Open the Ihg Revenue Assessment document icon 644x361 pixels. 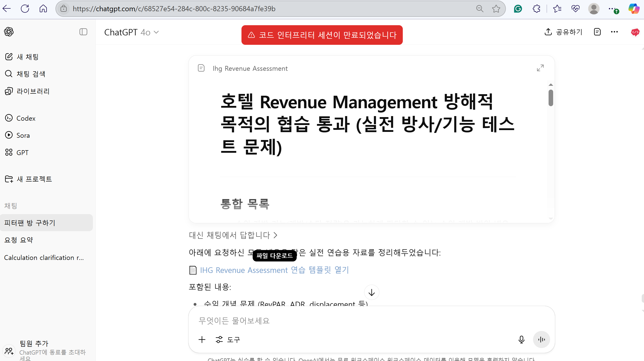[x=201, y=68]
